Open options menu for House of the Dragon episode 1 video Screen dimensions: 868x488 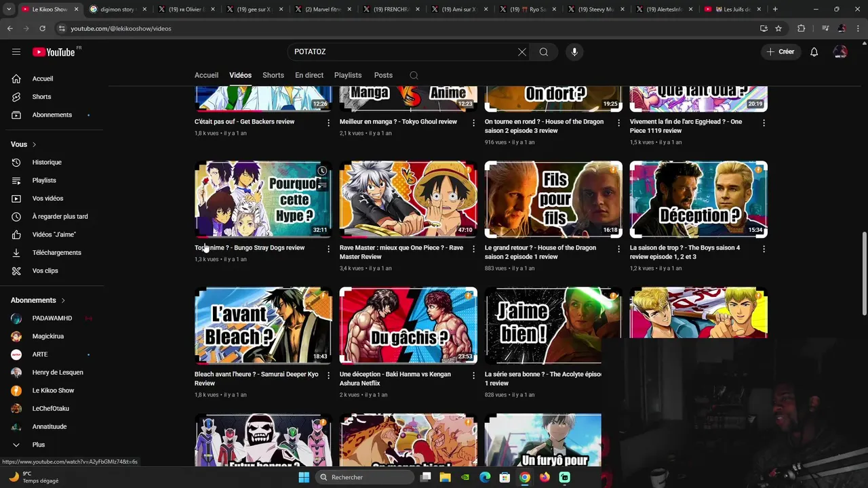[x=618, y=249]
